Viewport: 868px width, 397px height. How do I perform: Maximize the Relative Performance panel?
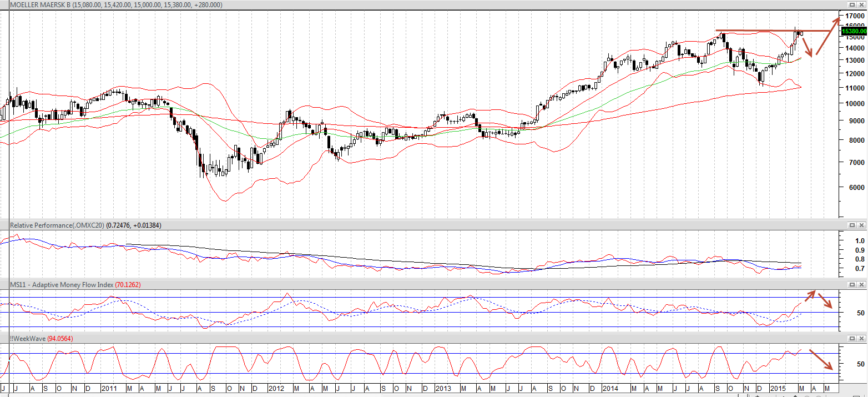pos(852,225)
